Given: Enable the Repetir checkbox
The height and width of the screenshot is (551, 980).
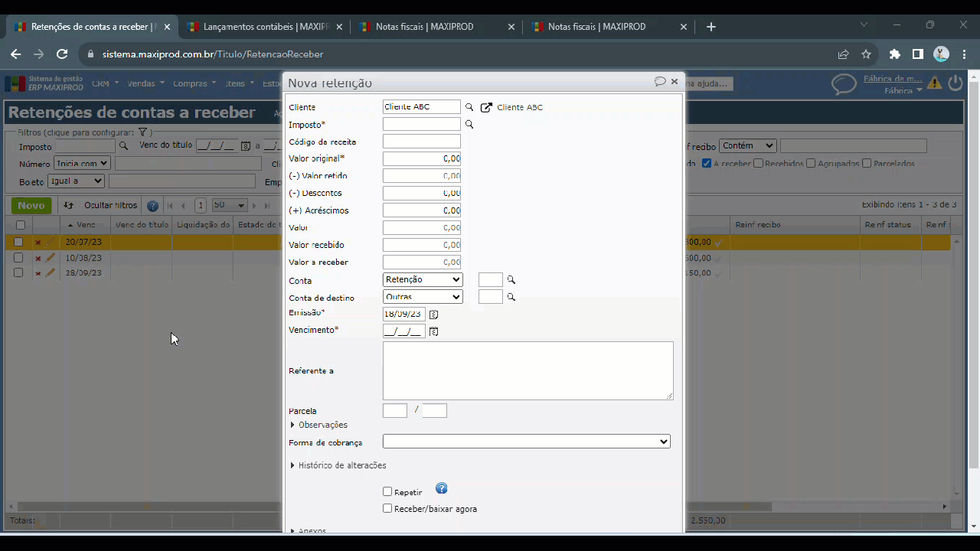Looking at the screenshot, I should [387, 492].
